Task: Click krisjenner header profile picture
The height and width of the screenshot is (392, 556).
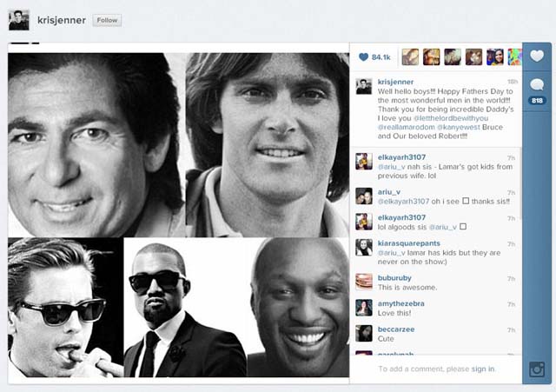Action: coord(19,20)
